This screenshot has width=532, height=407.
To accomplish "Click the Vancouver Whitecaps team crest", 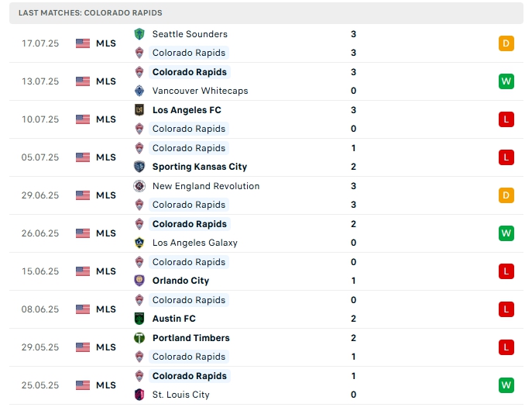I will tap(139, 91).
